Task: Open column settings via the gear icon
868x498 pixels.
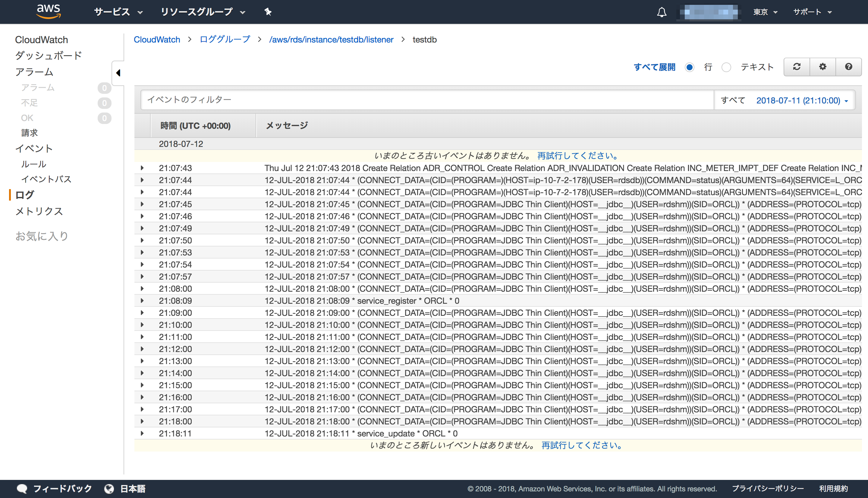Action: point(822,67)
